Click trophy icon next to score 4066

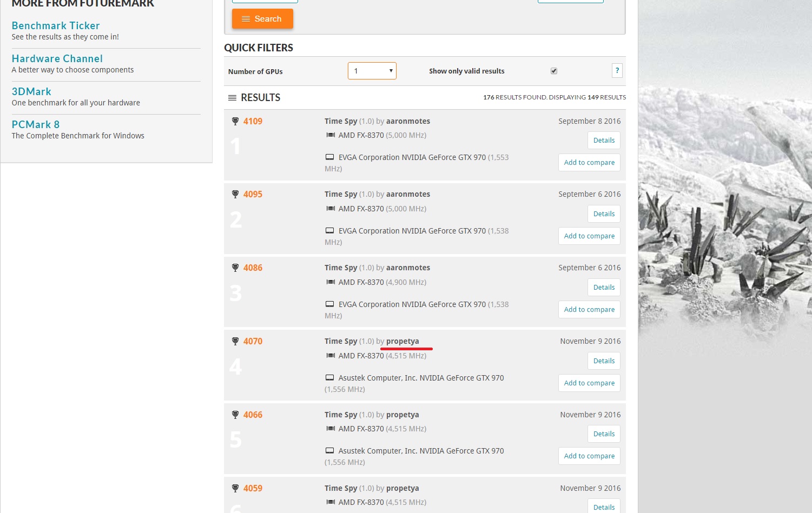(235, 415)
